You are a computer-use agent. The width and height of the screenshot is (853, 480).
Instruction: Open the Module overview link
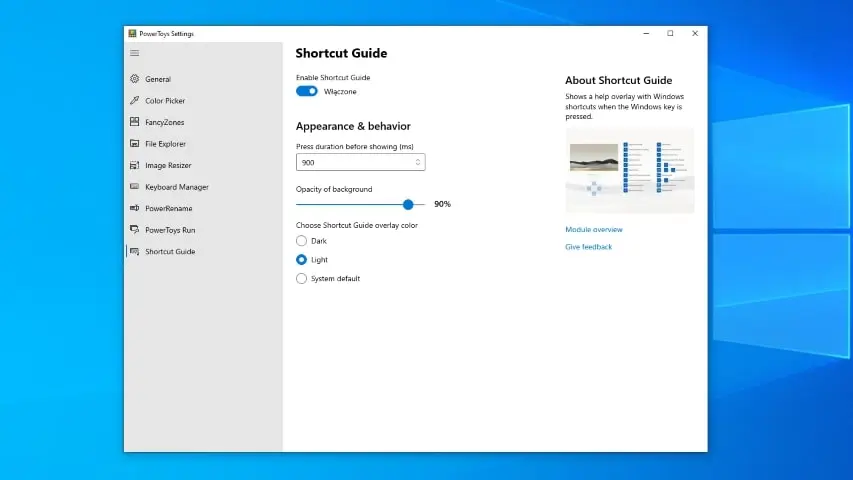594,230
